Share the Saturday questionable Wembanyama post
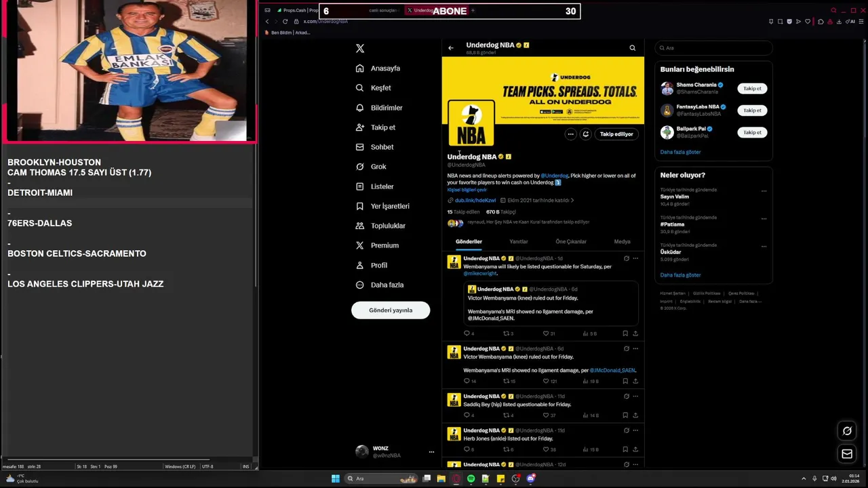868x488 pixels. pos(635,333)
